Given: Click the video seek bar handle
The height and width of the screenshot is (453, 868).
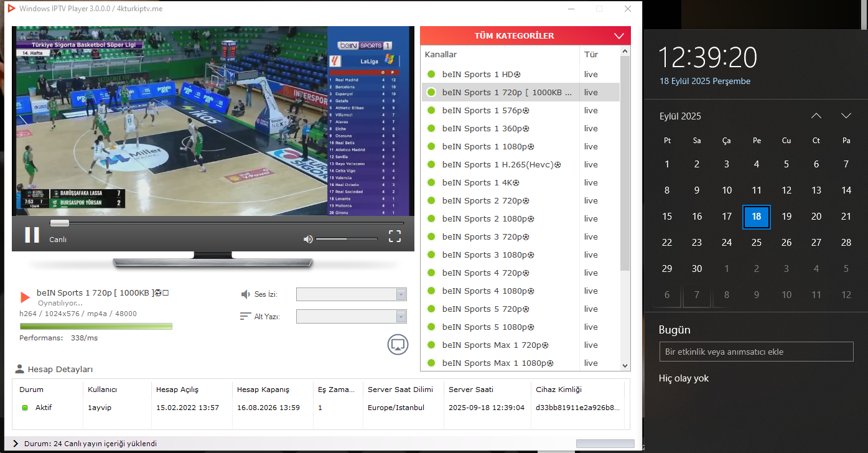Looking at the screenshot, I should [x=60, y=223].
